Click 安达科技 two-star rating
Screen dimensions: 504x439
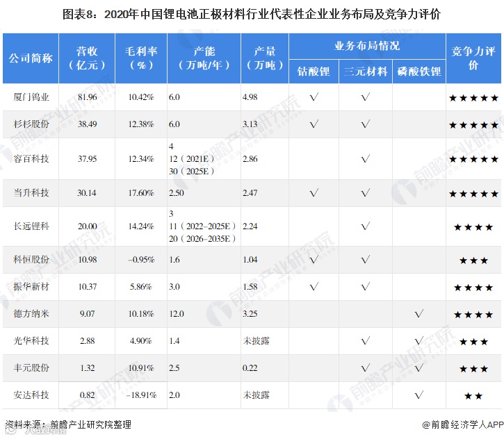(x=473, y=396)
